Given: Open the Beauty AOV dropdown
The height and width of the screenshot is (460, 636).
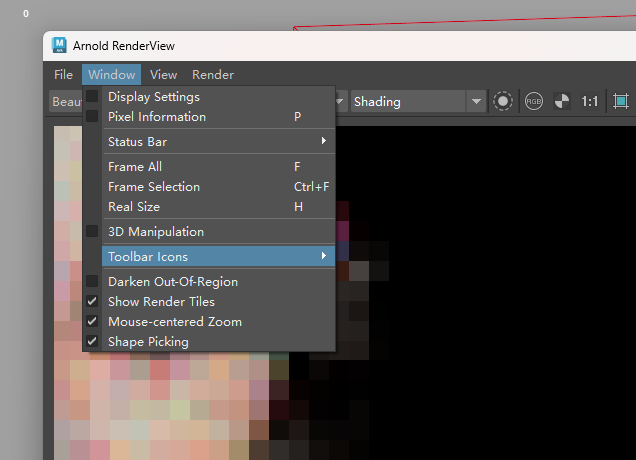Looking at the screenshot, I should coord(67,101).
